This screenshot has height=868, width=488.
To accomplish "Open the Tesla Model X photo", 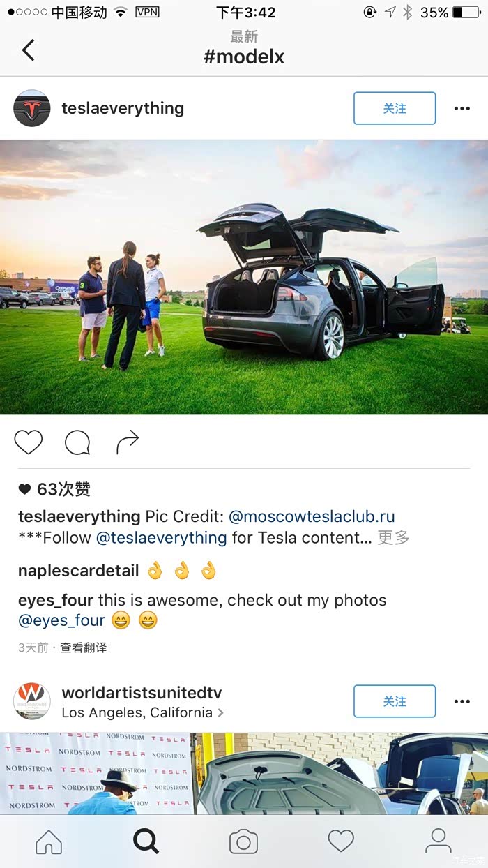I will pos(244,277).
